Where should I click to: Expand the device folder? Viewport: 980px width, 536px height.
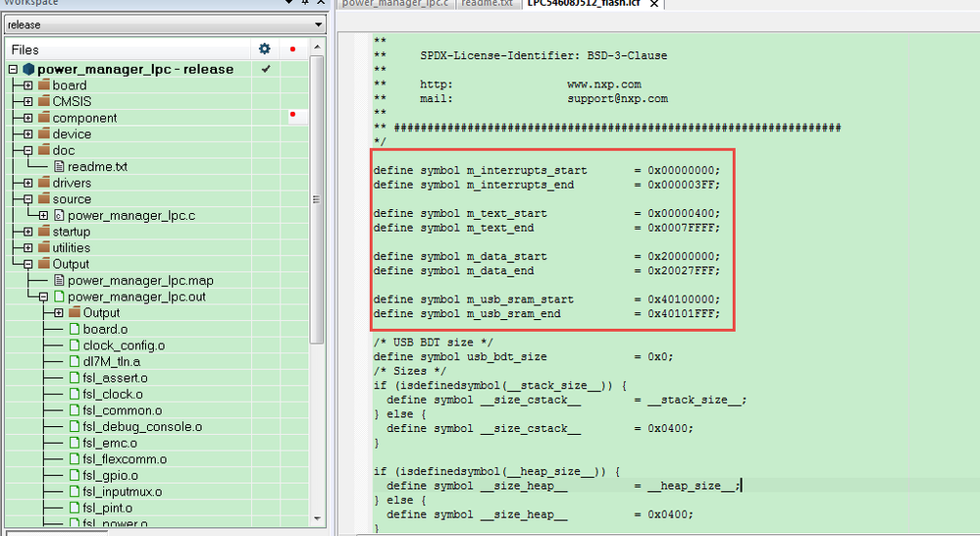(28, 134)
